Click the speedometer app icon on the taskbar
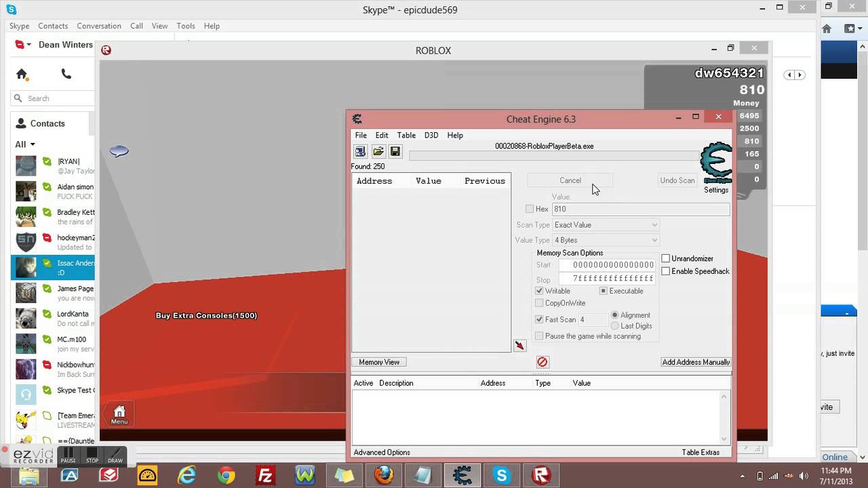This screenshot has height=488, width=868. pos(147,476)
